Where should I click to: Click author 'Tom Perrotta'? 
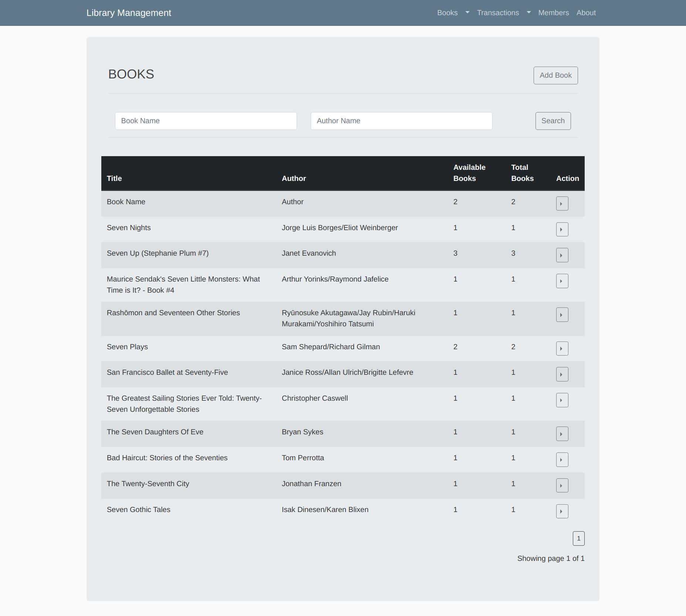[303, 458]
